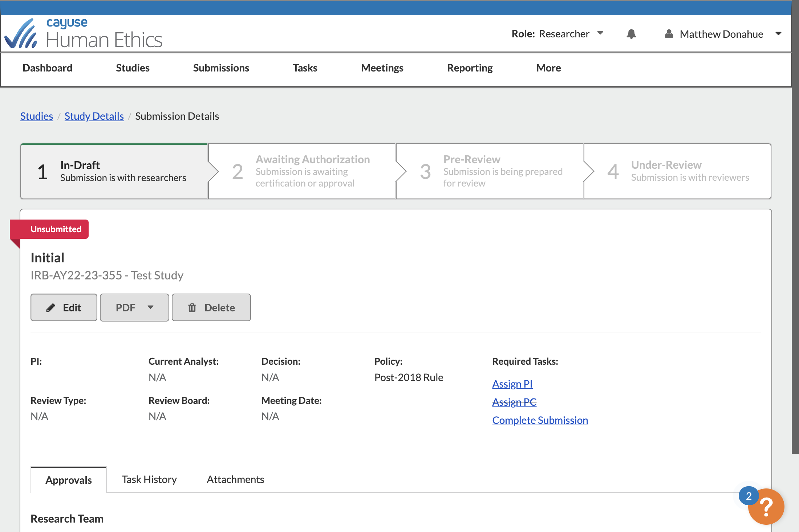
Task: Click the user profile icon
Action: click(x=669, y=34)
